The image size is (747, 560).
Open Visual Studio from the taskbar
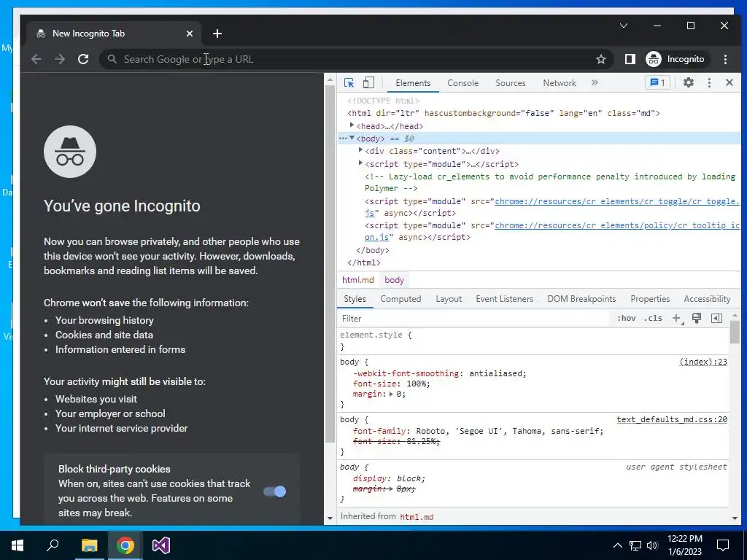(161, 545)
